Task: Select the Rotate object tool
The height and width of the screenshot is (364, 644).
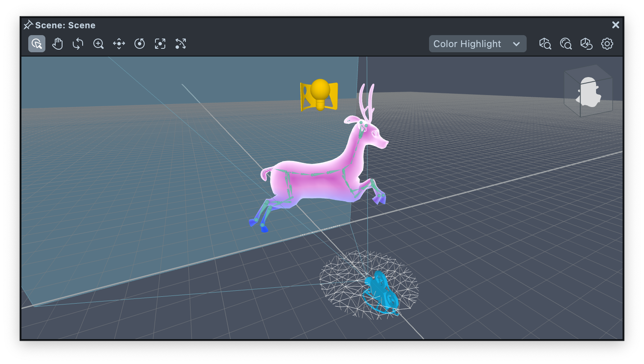Action: (x=140, y=44)
